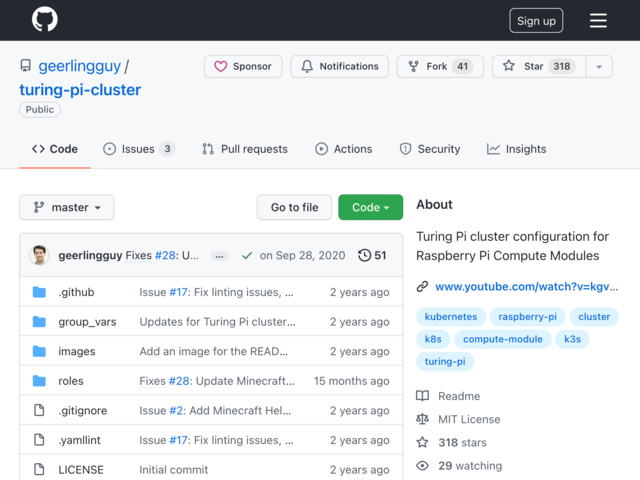This screenshot has height=480, width=640.
Task: Open the GitHub home logo
Action: point(44,19)
